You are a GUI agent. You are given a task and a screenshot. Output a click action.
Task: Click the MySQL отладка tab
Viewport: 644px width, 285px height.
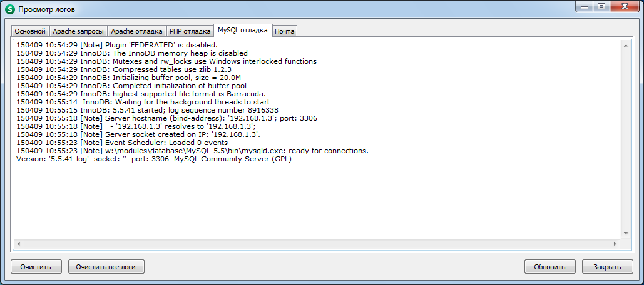(243, 30)
